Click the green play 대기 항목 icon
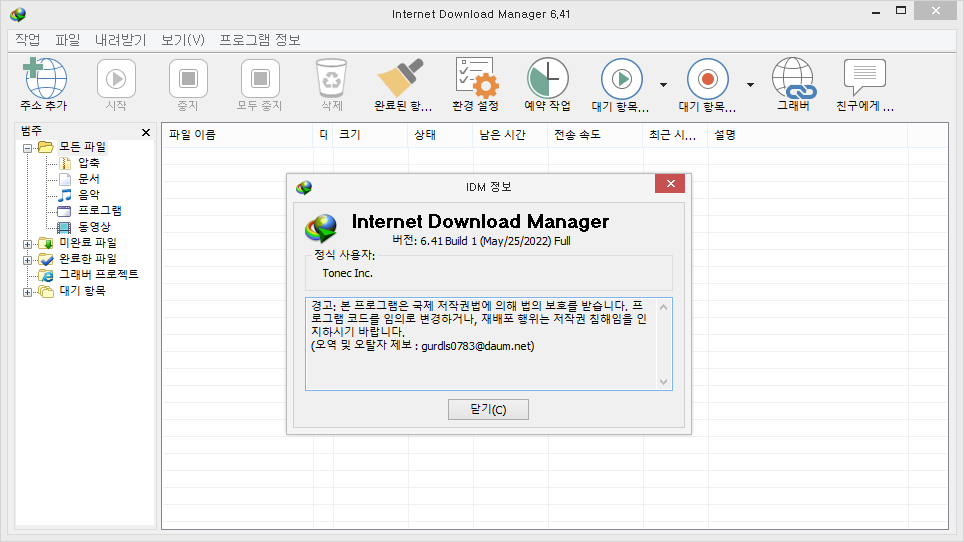Viewport: 964px width, 542px height. (622, 79)
